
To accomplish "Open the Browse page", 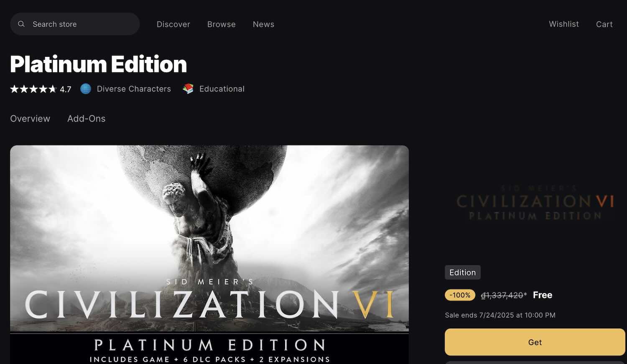I will pos(222,24).
